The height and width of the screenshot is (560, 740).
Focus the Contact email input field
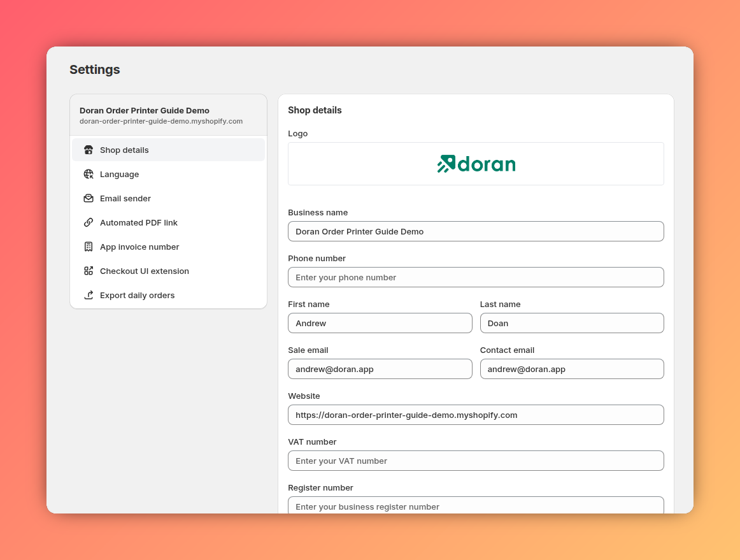(572, 369)
